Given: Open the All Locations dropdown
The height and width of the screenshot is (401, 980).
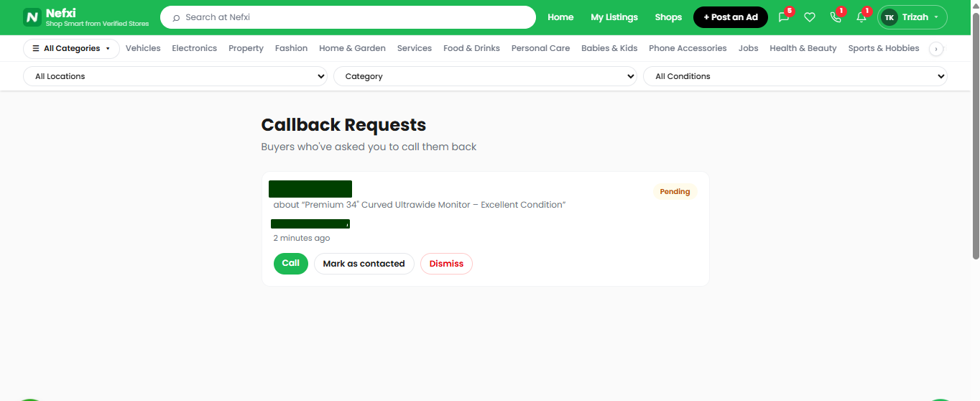Looking at the screenshot, I should point(175,76).
